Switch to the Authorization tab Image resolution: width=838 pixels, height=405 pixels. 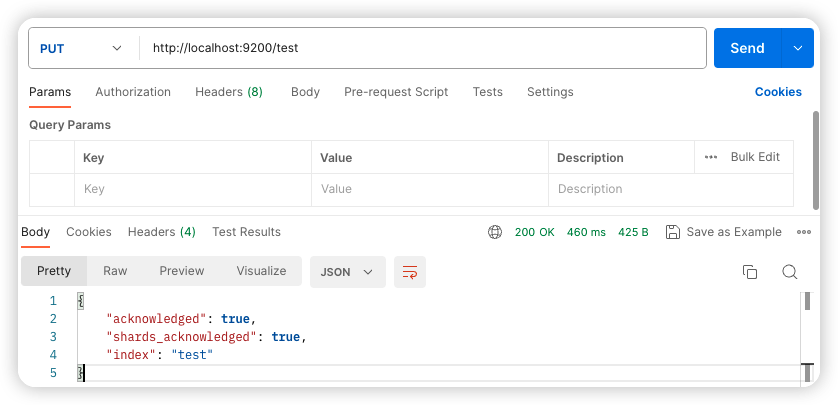(133, 92)
